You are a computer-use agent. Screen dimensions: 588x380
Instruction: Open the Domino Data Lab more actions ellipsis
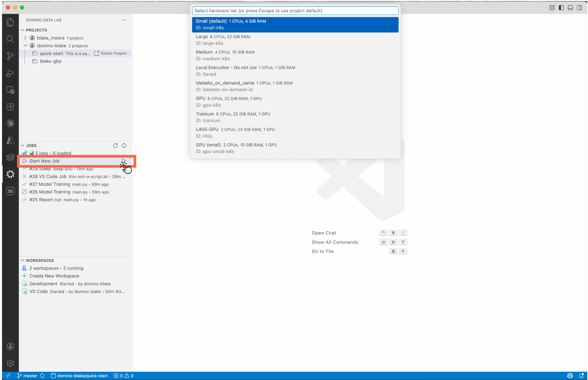pos(123,20)
